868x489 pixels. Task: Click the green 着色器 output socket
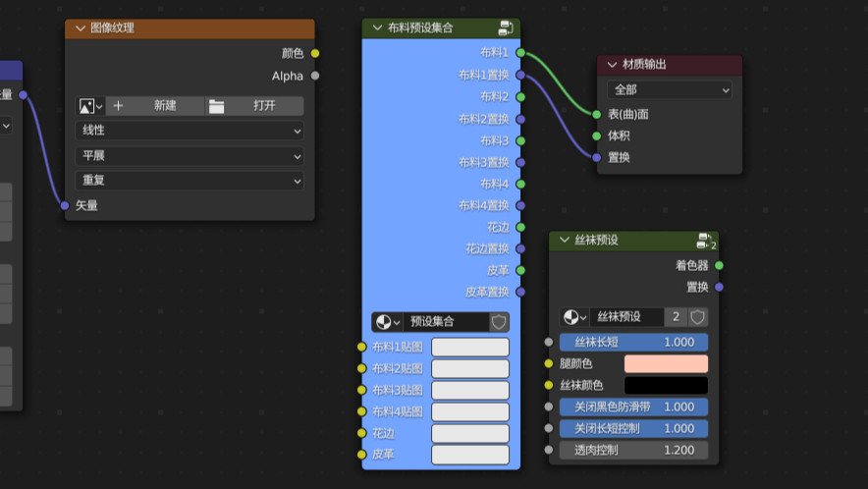click(x=719, y=265)
